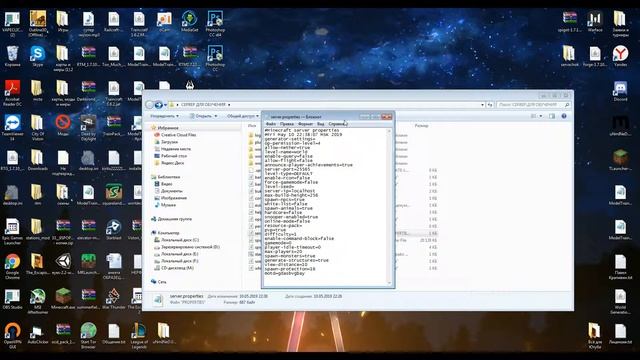Viewport: 640px width, 360px height.
Task: Open Музыка library in Explorer sidebar
Action: [168, 205]
